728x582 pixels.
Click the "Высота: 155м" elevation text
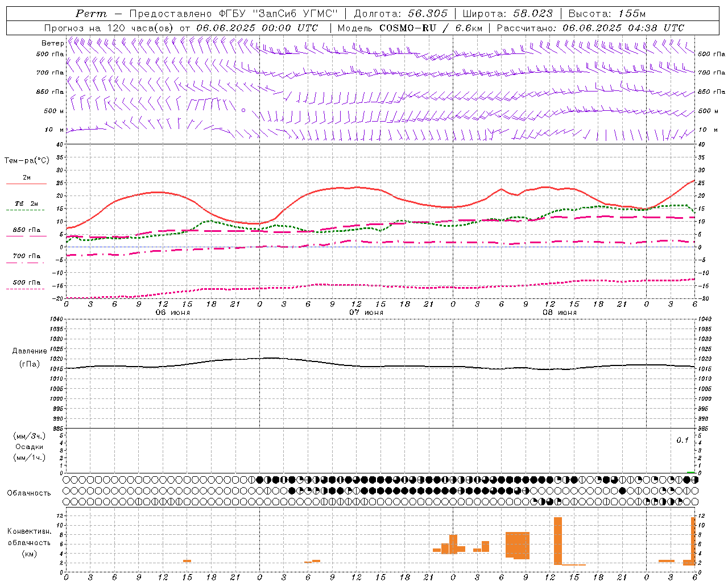click(x=607, y=14)
